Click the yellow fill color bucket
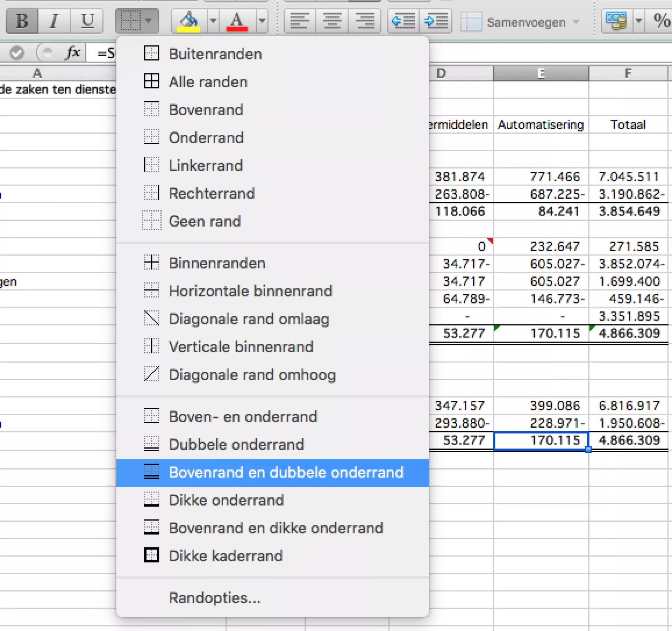 [189, 21]
